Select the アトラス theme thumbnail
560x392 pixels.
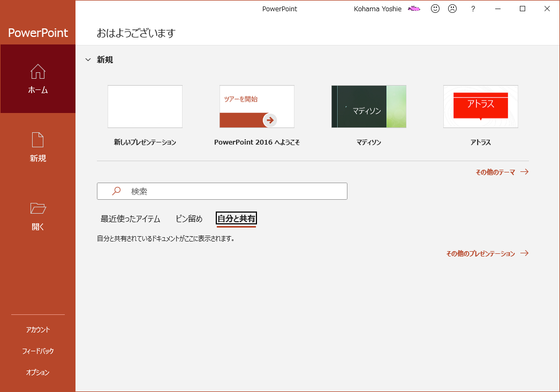click(x=481, y=107)
